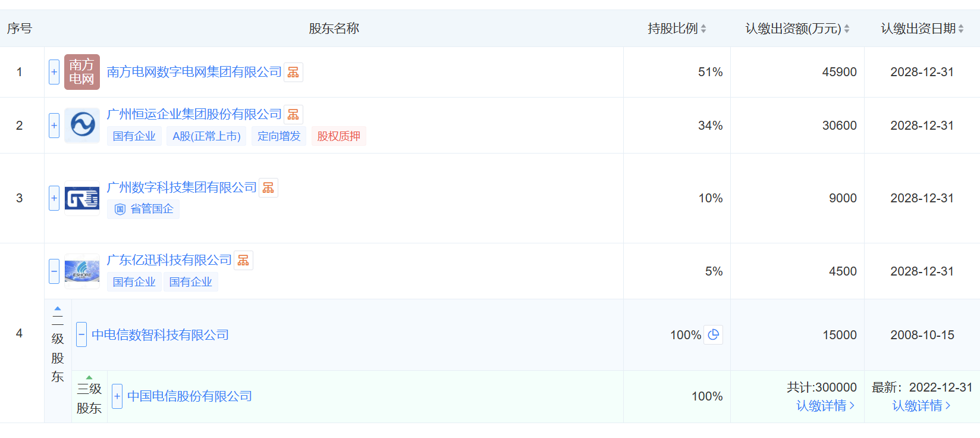Sort by 认缴出资日期 column

pos(961,29)
